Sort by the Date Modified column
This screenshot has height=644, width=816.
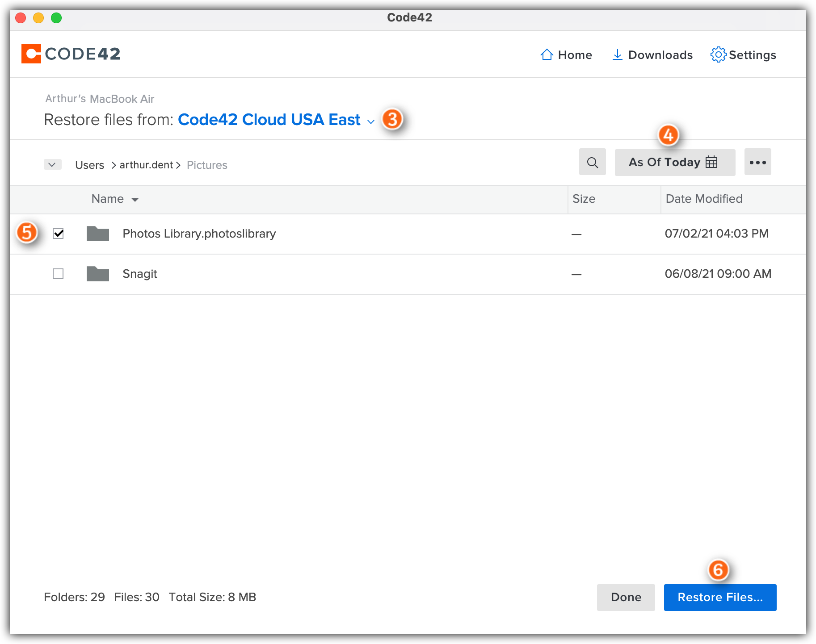point(704,199)
